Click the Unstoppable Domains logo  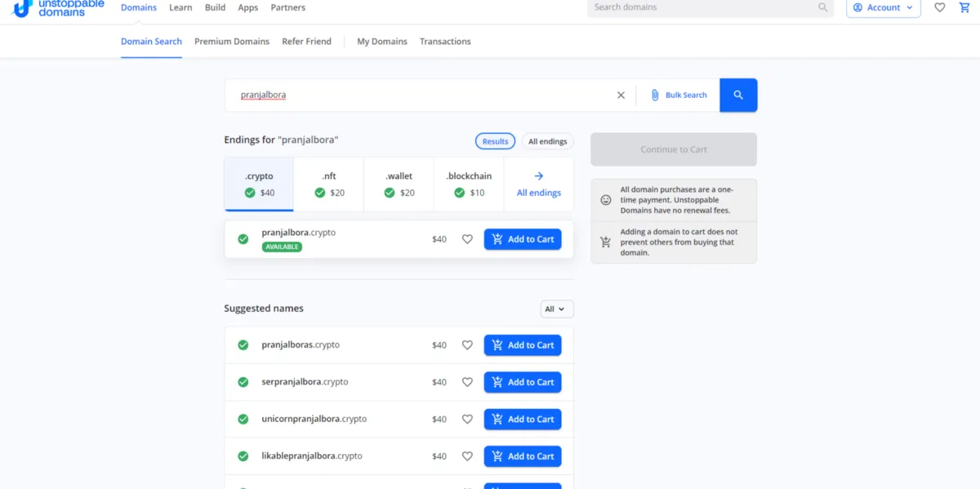[58, 7]
